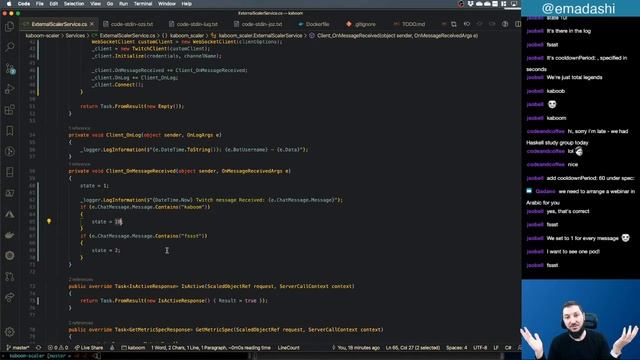Open the Go menu
Screen dimensions: 640x360
tap(110, 4)
